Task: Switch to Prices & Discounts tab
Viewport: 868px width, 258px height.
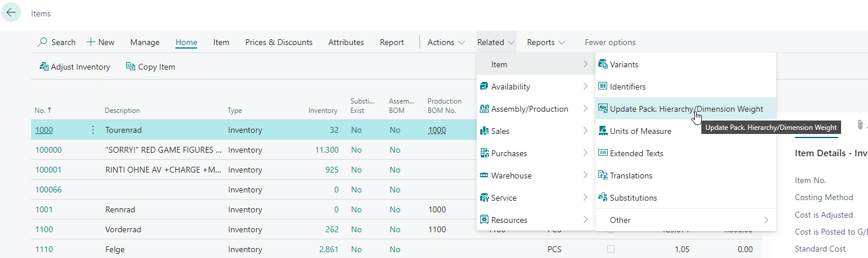Action: [278, 42]
